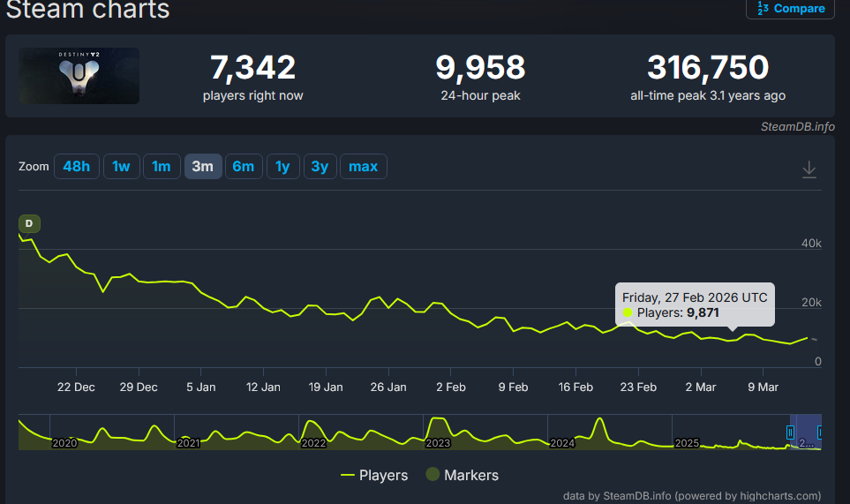This screenshot has width=850, height=504.
Task: Click the 2023 area in navigator chart
Action: point(438,443)
